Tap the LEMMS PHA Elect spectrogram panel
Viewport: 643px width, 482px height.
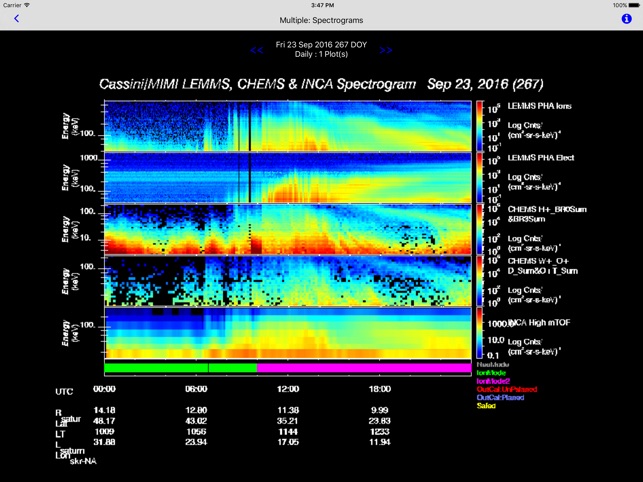pos(288,178)
